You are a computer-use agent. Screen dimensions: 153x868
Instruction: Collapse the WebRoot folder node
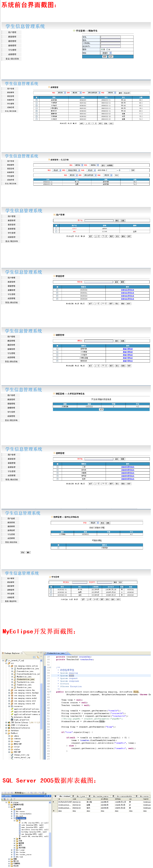point(6,733)
